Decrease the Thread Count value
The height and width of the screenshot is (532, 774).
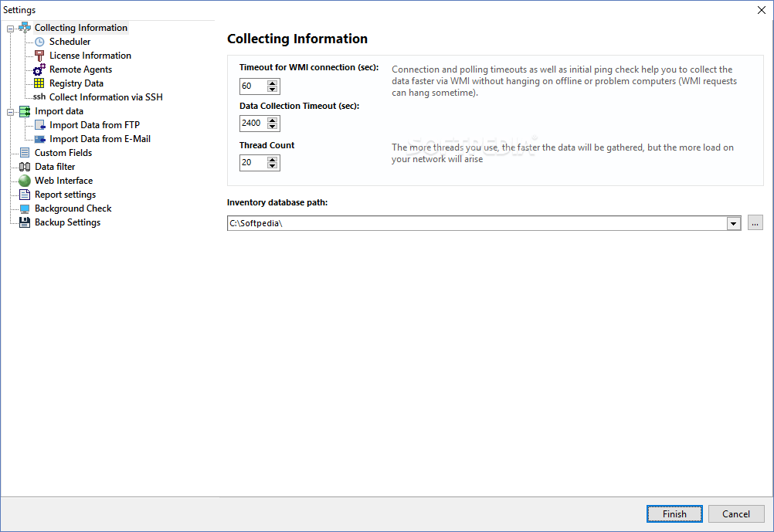coord(273,166)
